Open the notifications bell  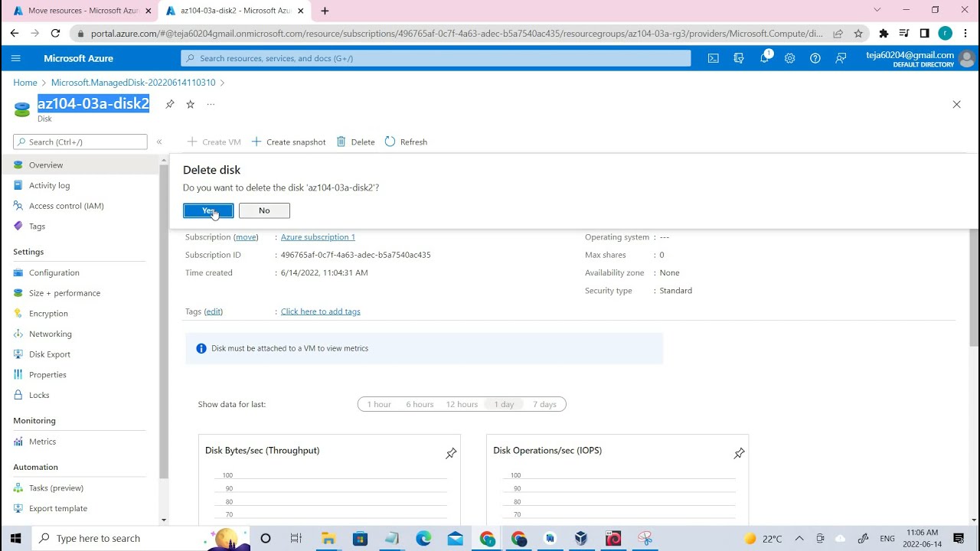tap(765, 58)
